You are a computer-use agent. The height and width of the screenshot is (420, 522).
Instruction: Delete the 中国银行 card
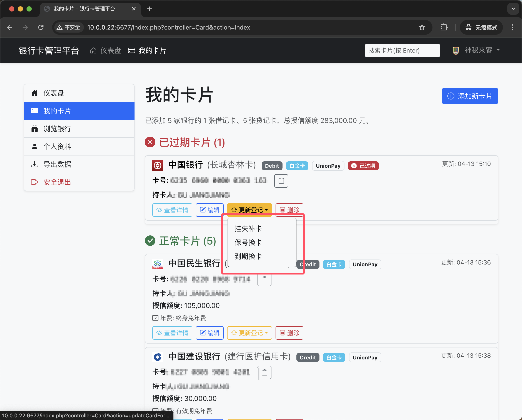click(x=289, y=210)
